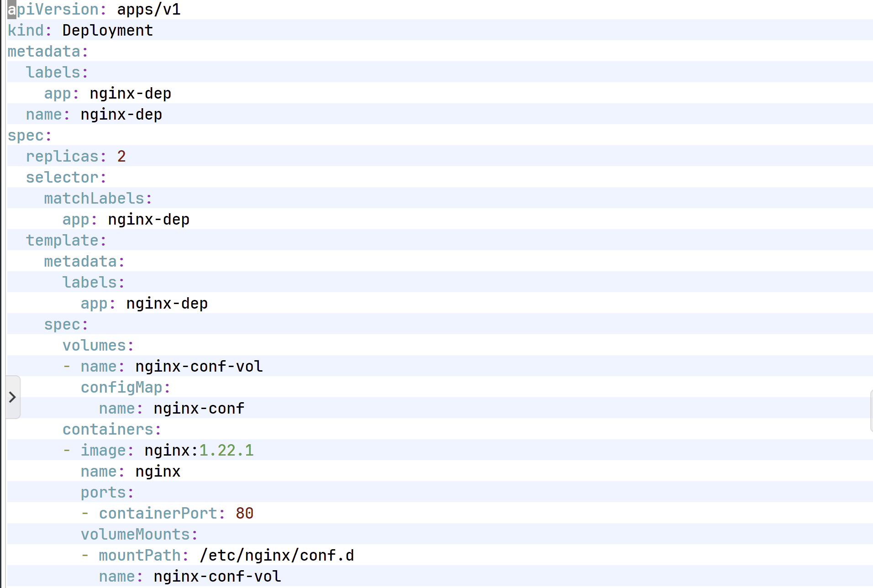Click the volumes key
The height and width of the screenshot is (588, 873).
[x=94, y=346]
